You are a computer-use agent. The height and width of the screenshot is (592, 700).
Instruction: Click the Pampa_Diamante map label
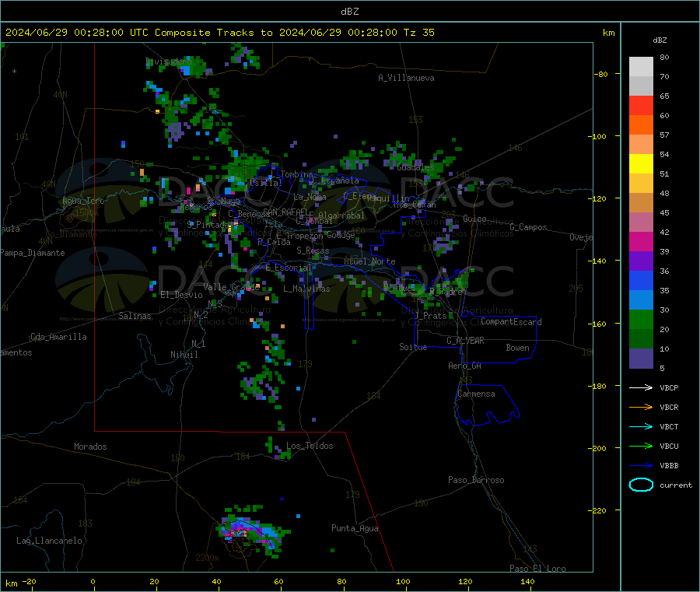point(33,253)
